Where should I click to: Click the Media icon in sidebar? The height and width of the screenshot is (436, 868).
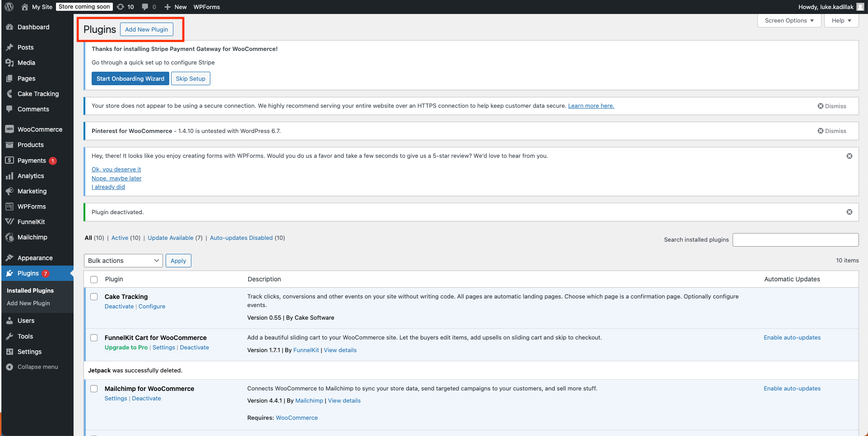click(9, 63)
